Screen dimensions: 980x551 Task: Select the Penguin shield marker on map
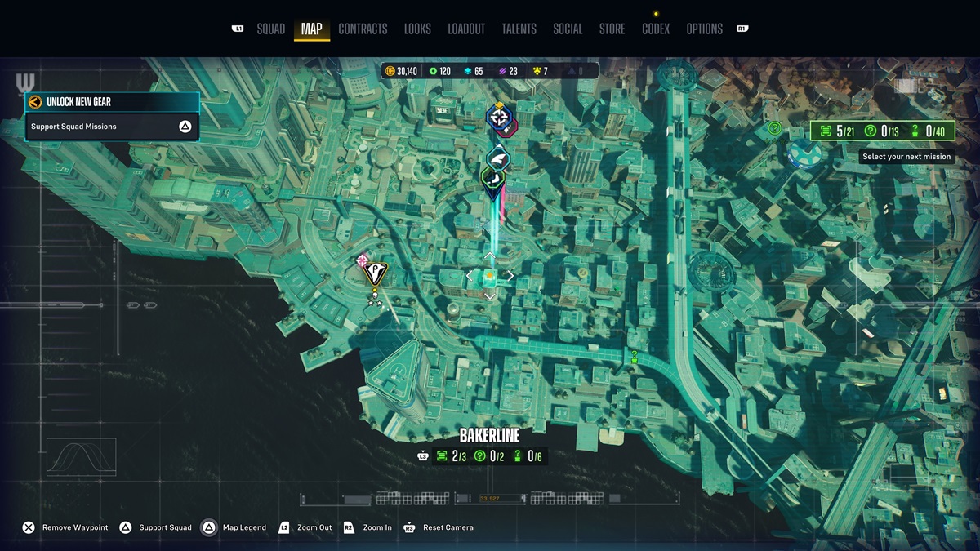(375, 272)
